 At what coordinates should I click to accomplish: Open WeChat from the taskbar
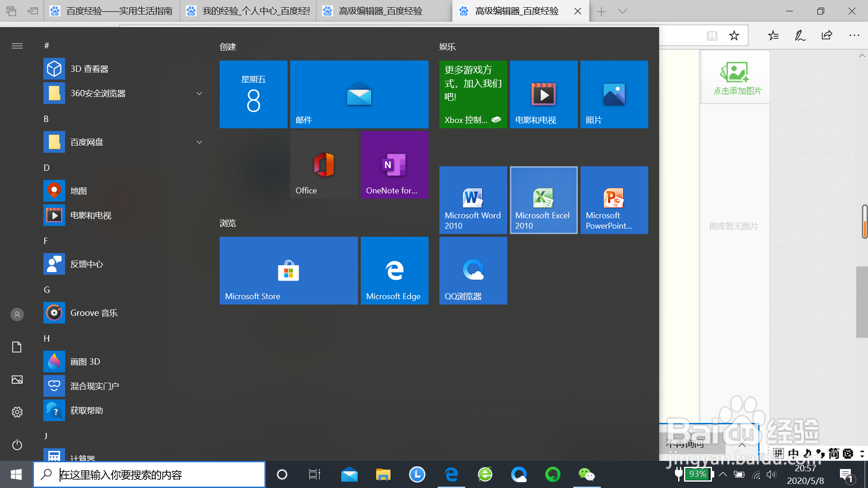coord(586,474)
